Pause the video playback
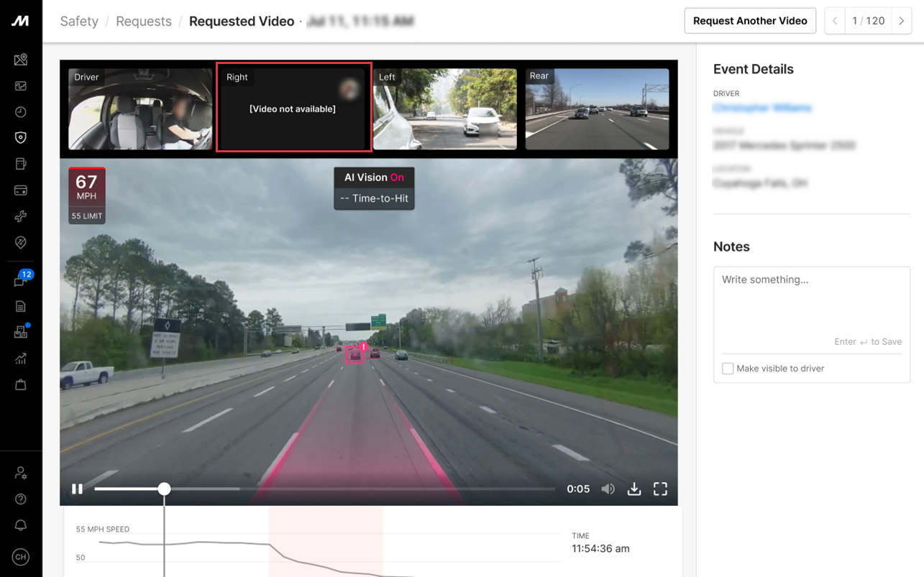 tap(77, 489)
